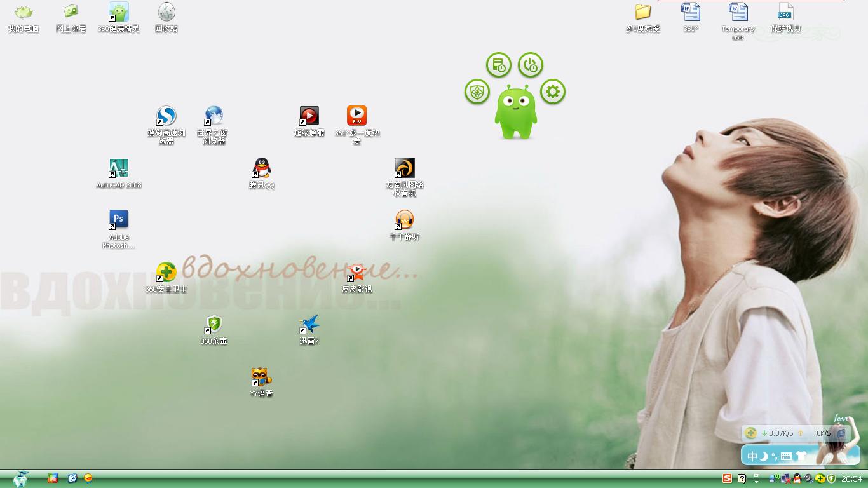Click the 迅雷7 bird icon
The width and height of the screenshot is (868, 488).
tap(309, 325)
